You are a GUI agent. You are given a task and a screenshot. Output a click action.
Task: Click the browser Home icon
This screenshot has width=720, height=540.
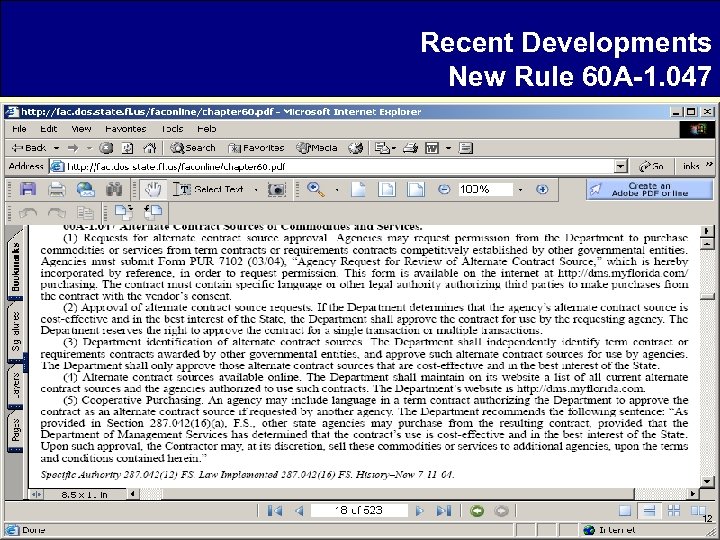(150, 148)
